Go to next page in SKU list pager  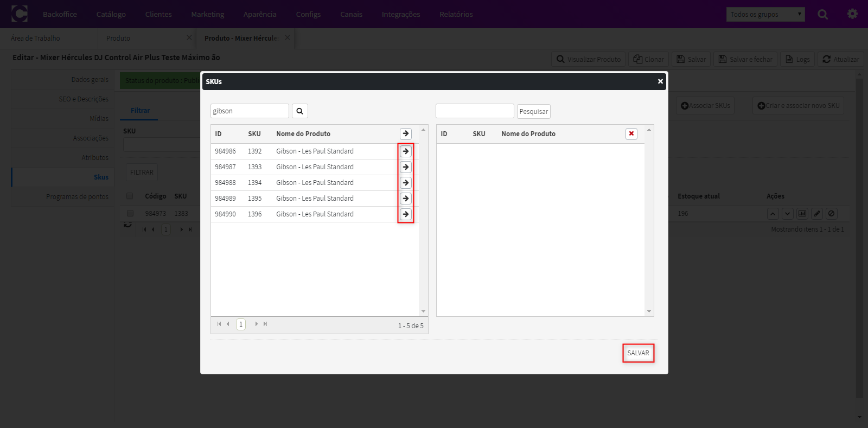pyautogui.click(x=256, y=324)
